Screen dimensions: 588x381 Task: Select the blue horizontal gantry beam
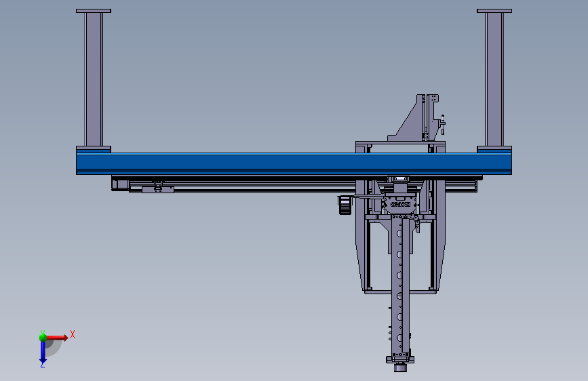294,163
